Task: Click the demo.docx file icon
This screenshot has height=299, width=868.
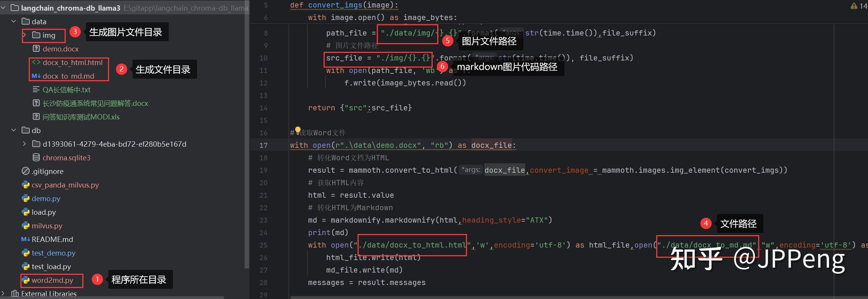Action: pos(36,48)
